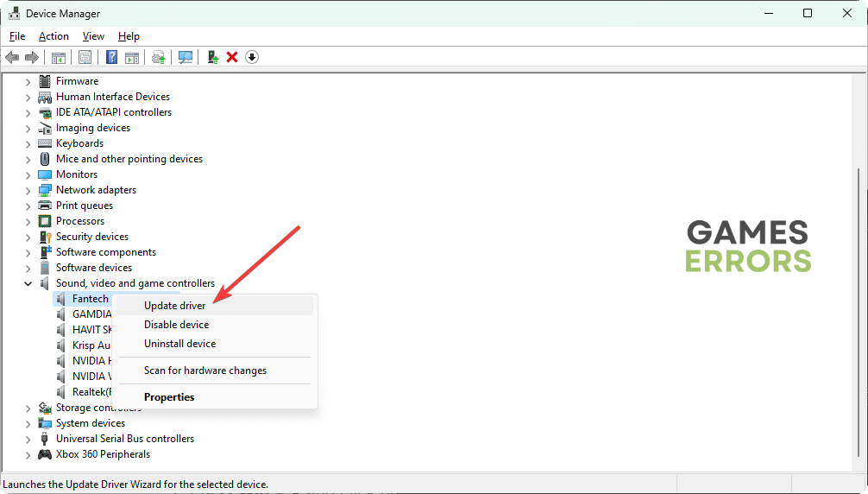Choose Disable device in context menu
868x494 pixels.
215,325
